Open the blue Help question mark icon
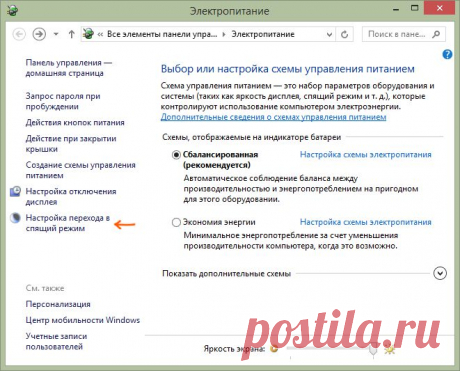This screenshot has width=460, height=371. point(447,54)
